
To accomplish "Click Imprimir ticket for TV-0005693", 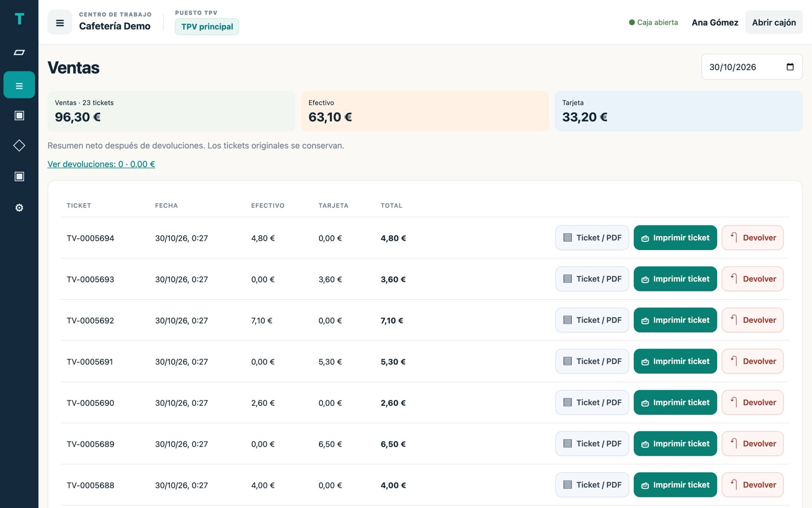I will click(x=675, y=279).
